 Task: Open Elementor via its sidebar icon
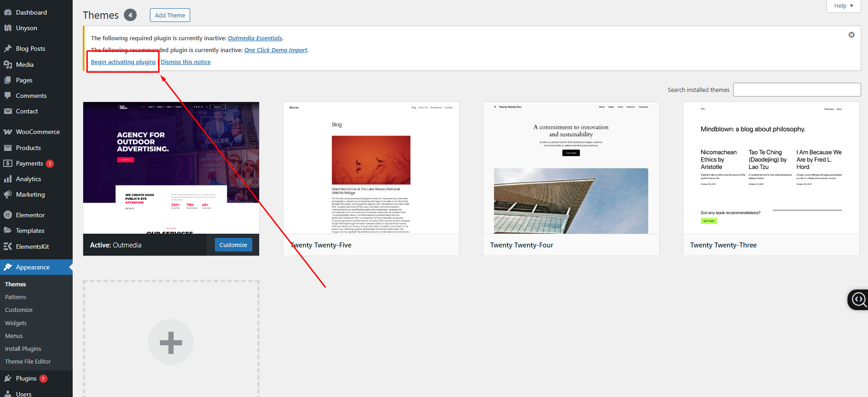[8, 215]
